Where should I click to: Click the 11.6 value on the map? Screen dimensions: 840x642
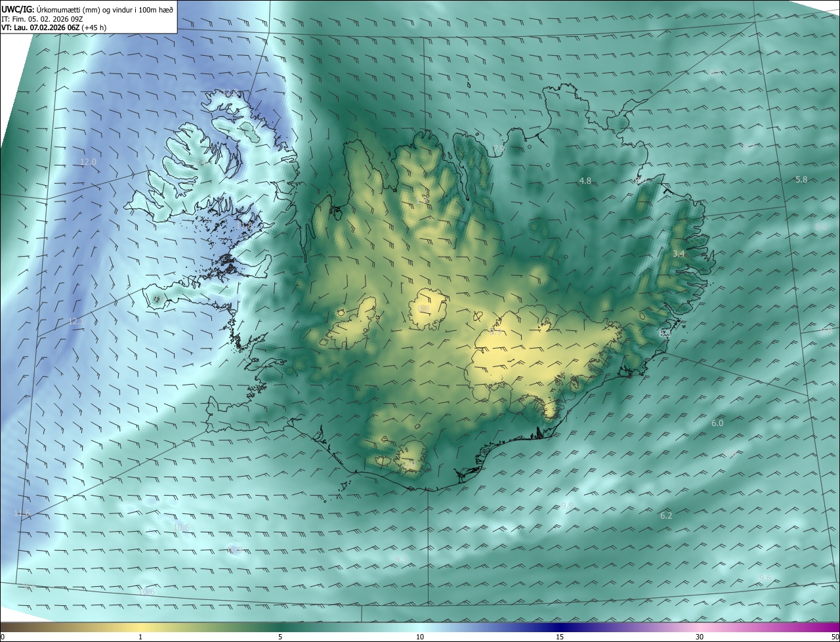(22, 513)
